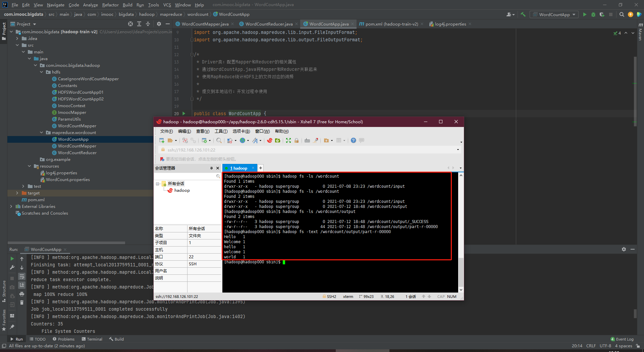Select WordCountReducer in the project tree

(77, 152)
